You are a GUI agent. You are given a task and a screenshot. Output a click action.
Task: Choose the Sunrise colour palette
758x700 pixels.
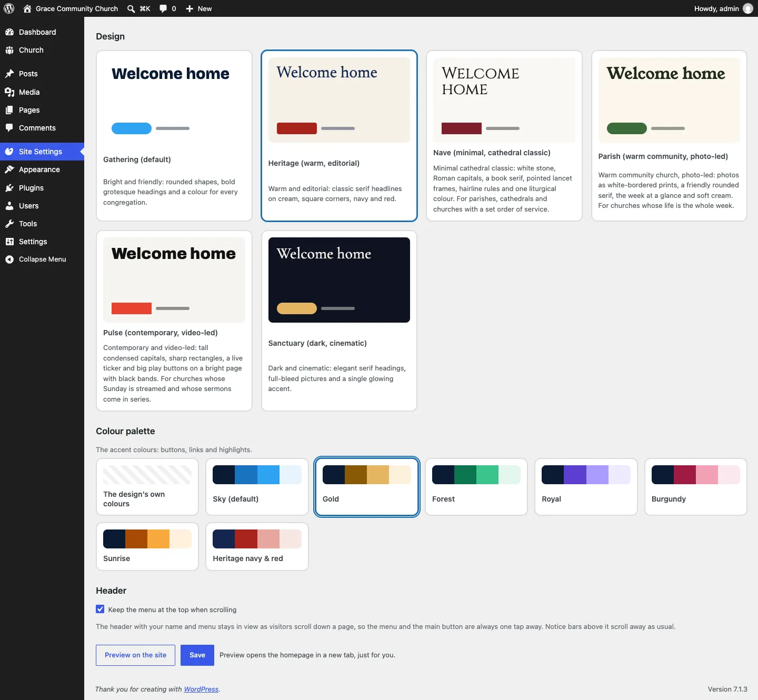(147, 546)
